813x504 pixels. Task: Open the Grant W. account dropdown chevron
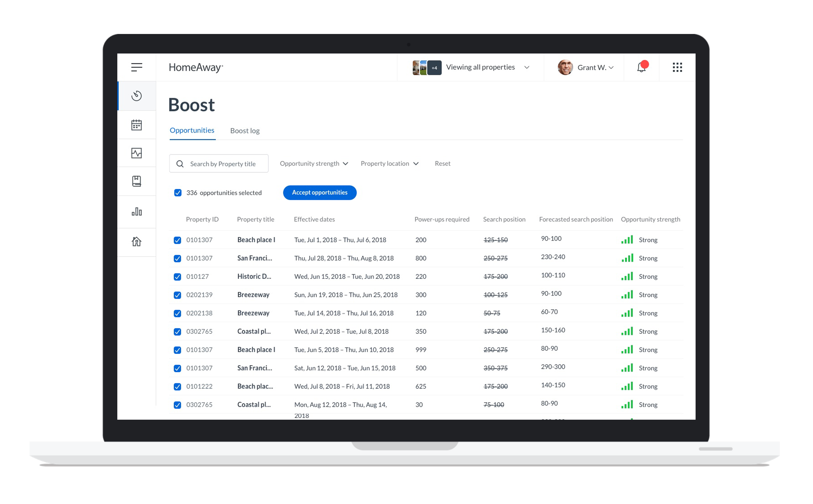(611, 68)
